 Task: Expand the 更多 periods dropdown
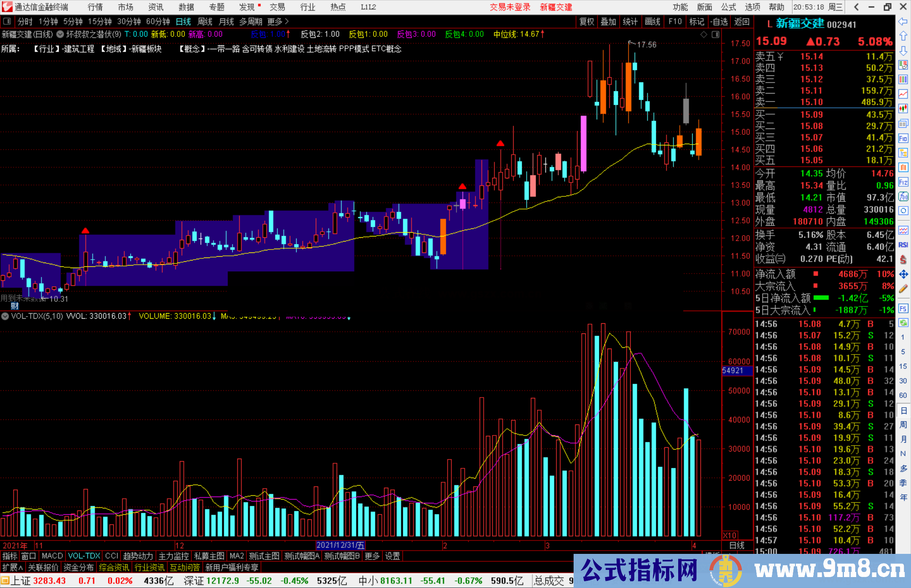[x=278, y=21]
